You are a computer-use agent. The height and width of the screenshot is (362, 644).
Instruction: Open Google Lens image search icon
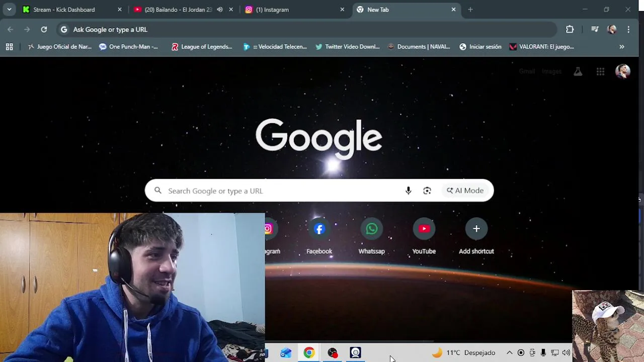pyautogui.click(x=427, y=191)
